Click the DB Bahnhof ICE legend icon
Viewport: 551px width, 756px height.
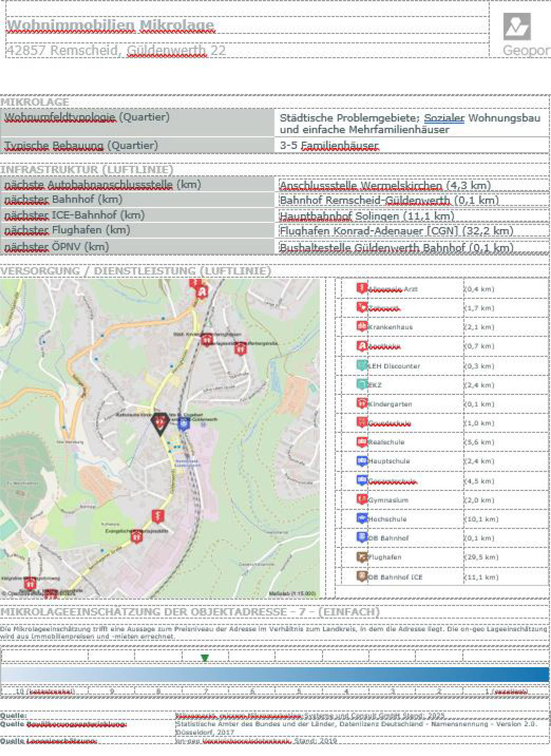[x=362, y=576]
